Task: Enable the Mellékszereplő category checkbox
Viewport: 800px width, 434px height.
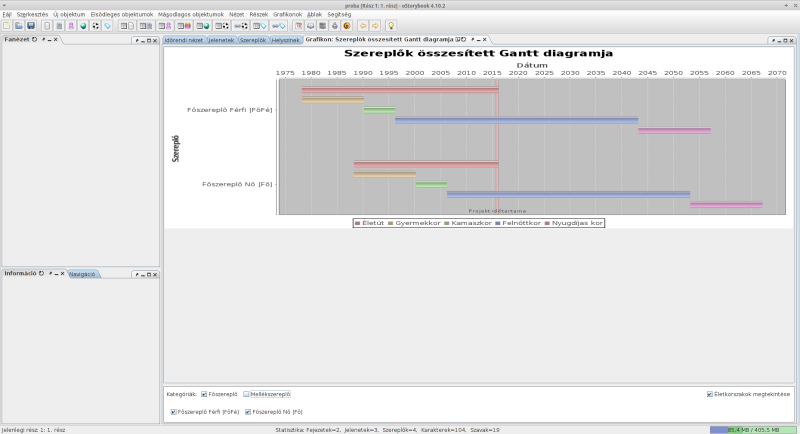Action: point(246,394)
